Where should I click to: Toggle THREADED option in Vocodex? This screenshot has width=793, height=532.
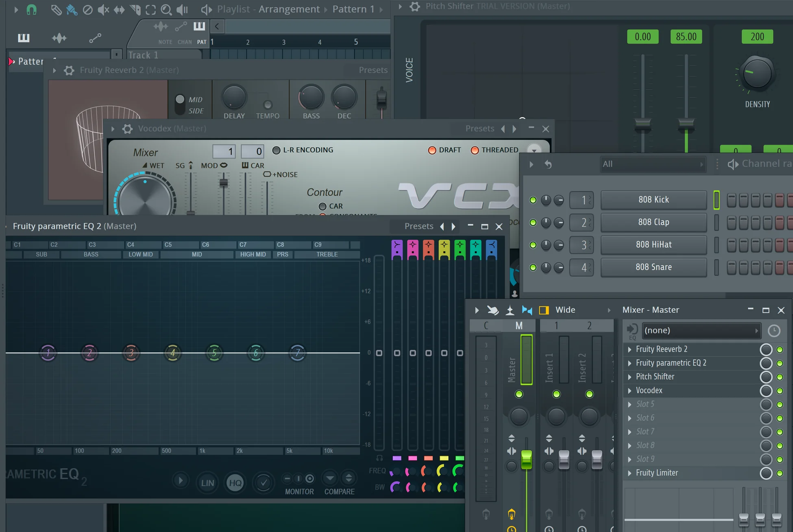(475, 150)
